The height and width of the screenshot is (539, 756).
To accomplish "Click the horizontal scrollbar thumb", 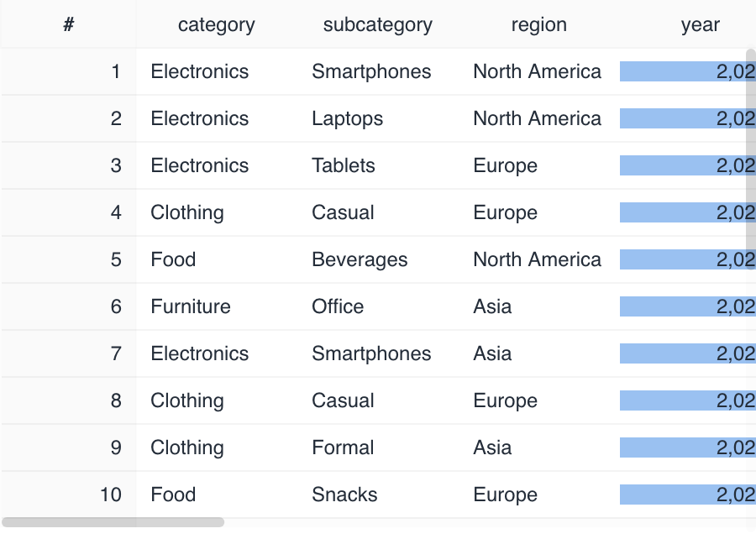I will point(113,522).
